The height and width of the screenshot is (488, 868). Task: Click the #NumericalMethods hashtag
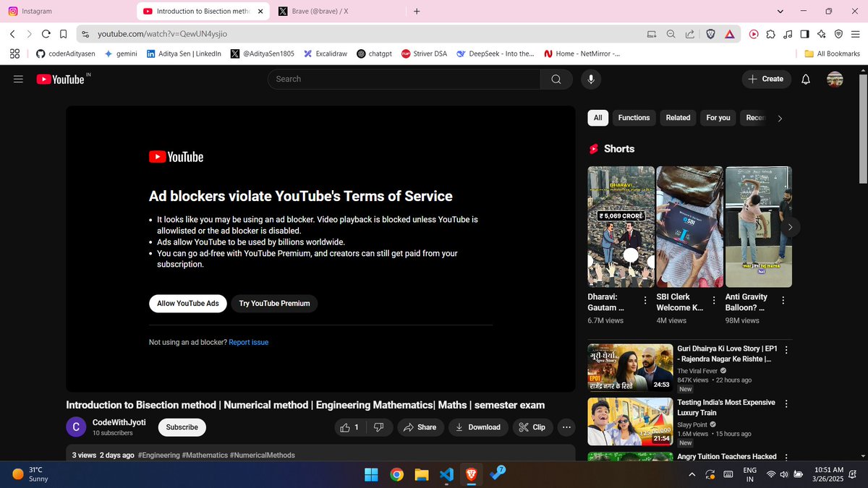click(262, 455)
